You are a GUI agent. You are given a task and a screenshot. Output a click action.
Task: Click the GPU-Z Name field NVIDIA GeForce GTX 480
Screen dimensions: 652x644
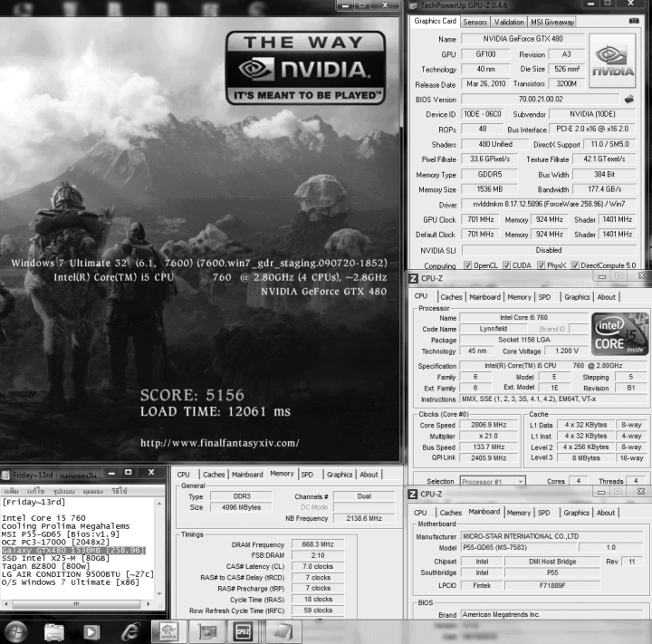(523, 39)
